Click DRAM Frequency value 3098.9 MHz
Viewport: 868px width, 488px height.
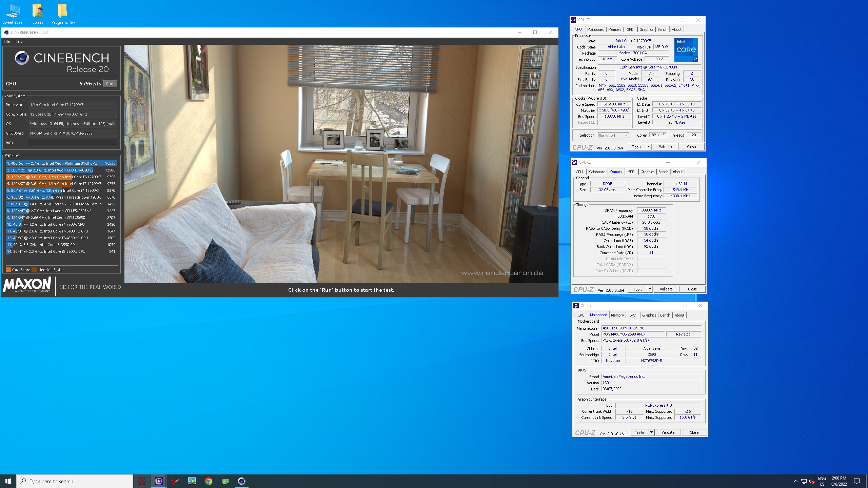(651, 210)
